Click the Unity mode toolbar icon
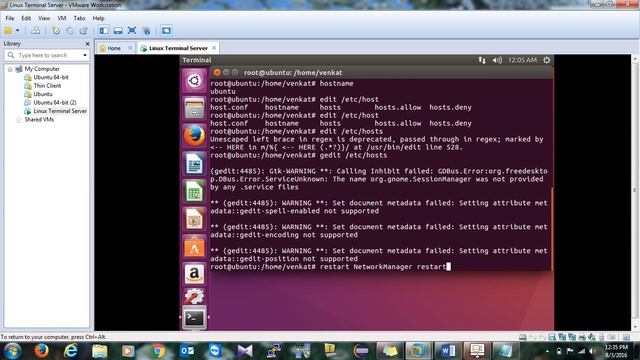640x360 pixels. pos(147,31)
